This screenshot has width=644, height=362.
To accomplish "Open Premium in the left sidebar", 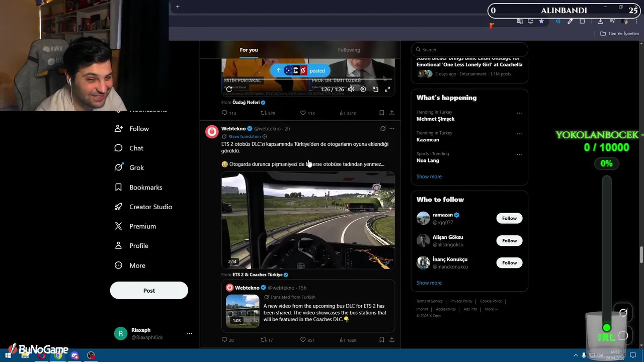I will (x=136, y=226).
